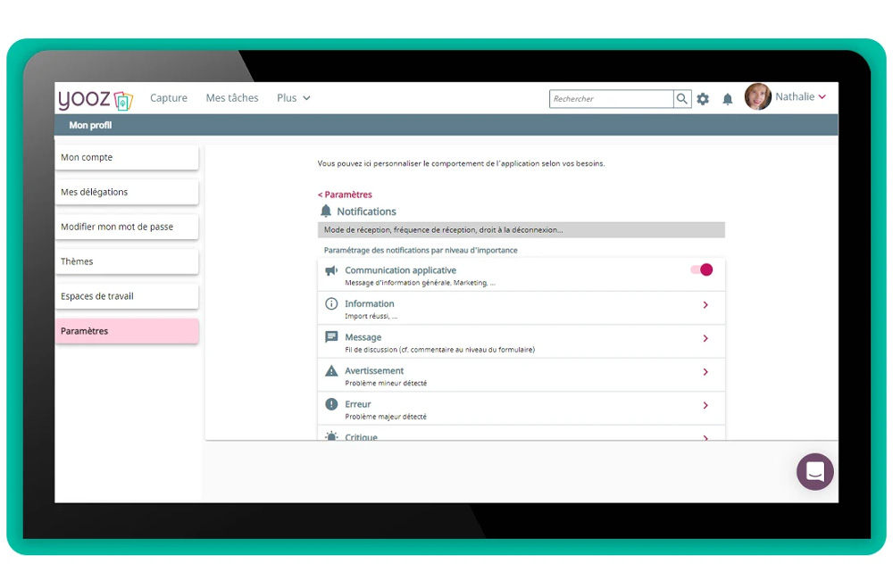This screenshot has width=893, height=588.
Task: Go to Capture in top navigation
Action: coord(169,98)
